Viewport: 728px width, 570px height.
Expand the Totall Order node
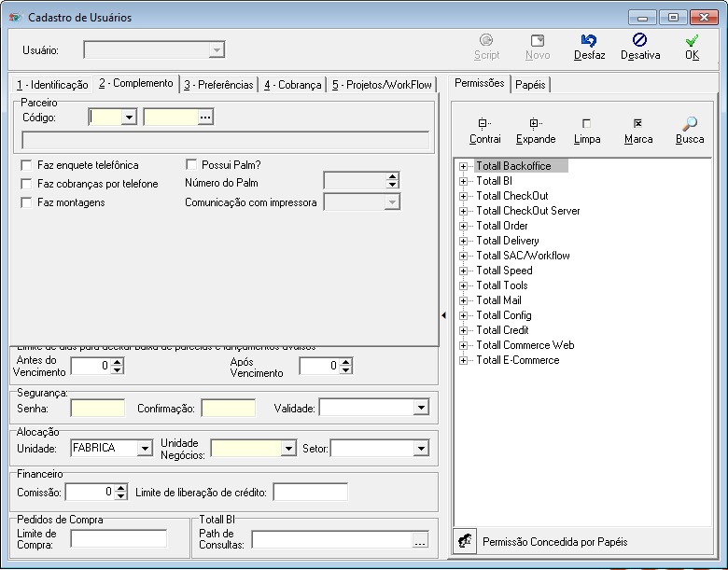coord(463,226)
